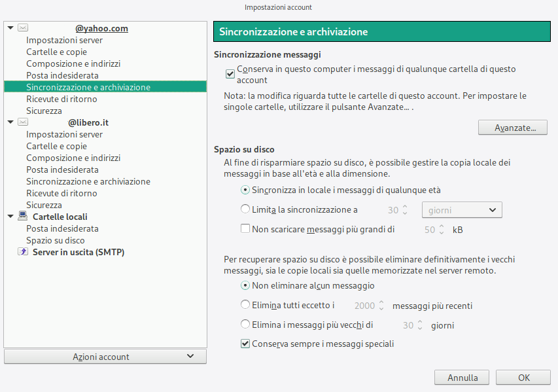Open Spazio su disco under Cartelle locali
This screenshot has height=392, width=558.
(x=56, y=240)
